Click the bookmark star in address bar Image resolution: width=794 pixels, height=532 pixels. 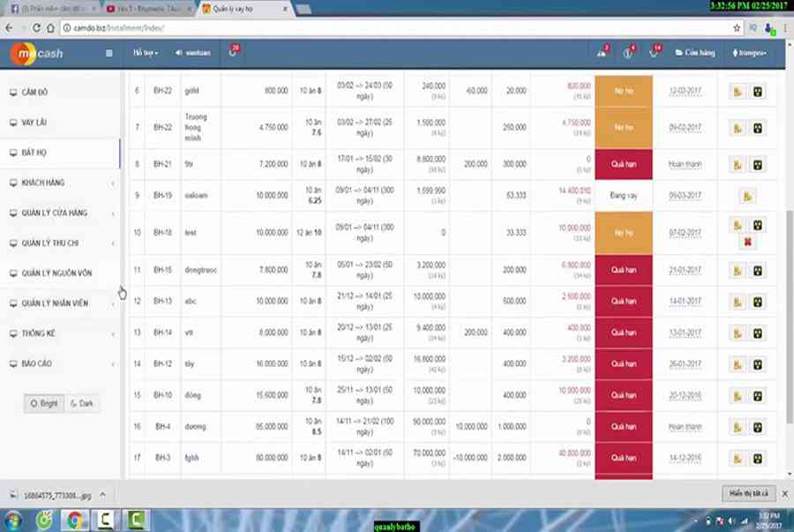pyautogui.click(x=737, y=27)
